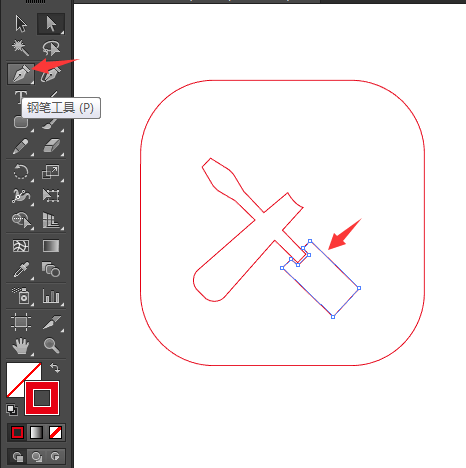Select the Direct Selection tool
Image resolution: width=466 pixels, height=468 pixels.
coord(51,24)
